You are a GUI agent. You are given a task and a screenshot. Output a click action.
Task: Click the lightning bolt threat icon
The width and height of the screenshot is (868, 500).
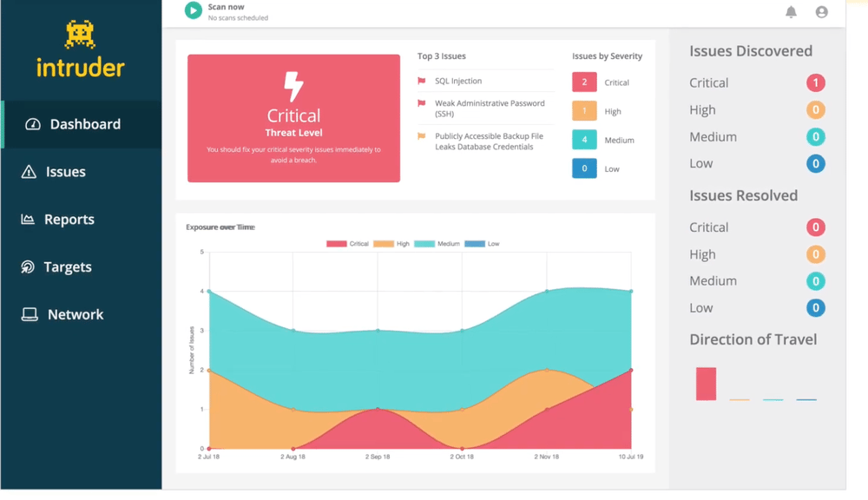[x=293, y=87]
